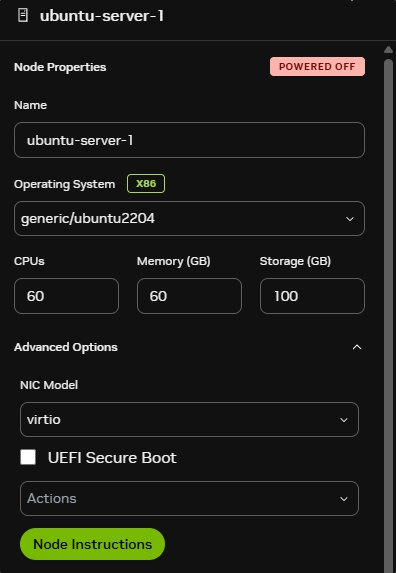Click the Memory (GB) field

point(189,296)
